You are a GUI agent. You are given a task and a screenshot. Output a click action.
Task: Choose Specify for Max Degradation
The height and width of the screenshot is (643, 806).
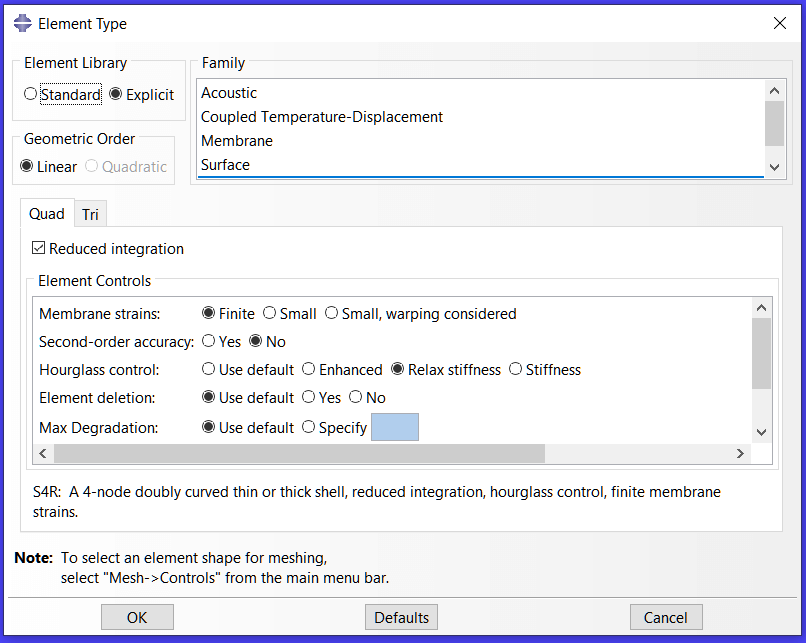[x=310, y=426]
